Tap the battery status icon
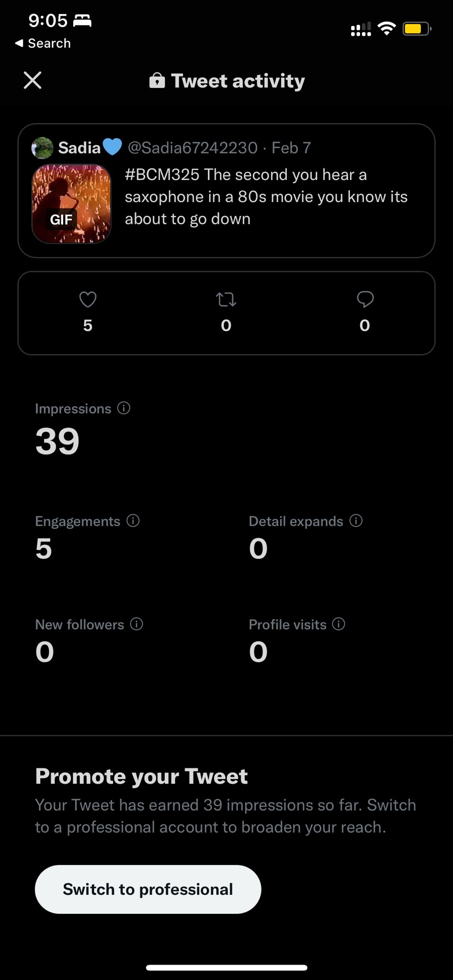 (x=417, y=29)
